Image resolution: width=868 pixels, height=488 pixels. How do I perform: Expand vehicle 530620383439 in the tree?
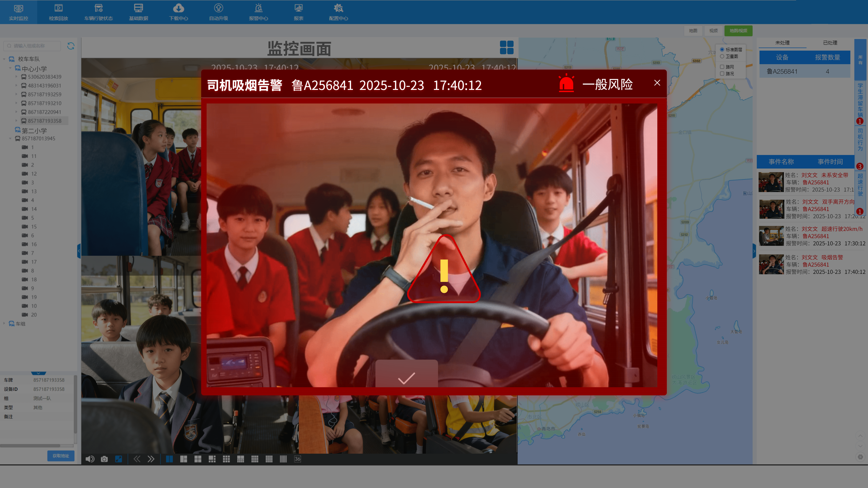[16, 77]
